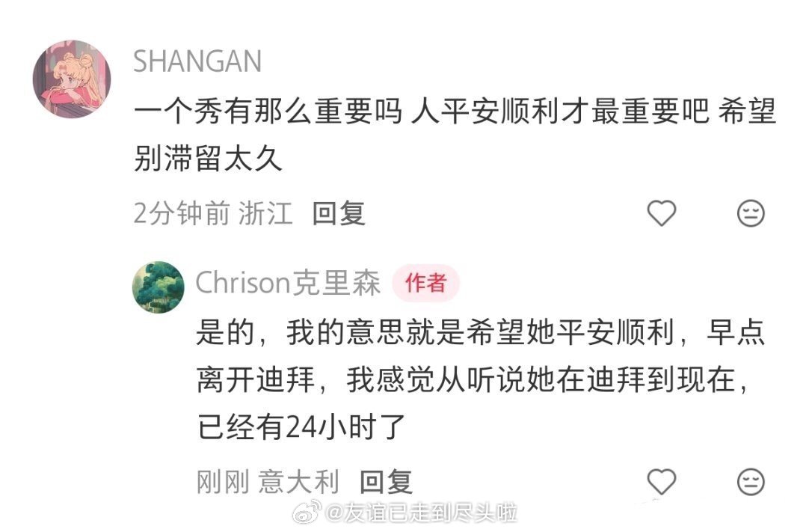
Task: Reply to Chrison克里森 via 回复
Action: click(x=386, y=482)
